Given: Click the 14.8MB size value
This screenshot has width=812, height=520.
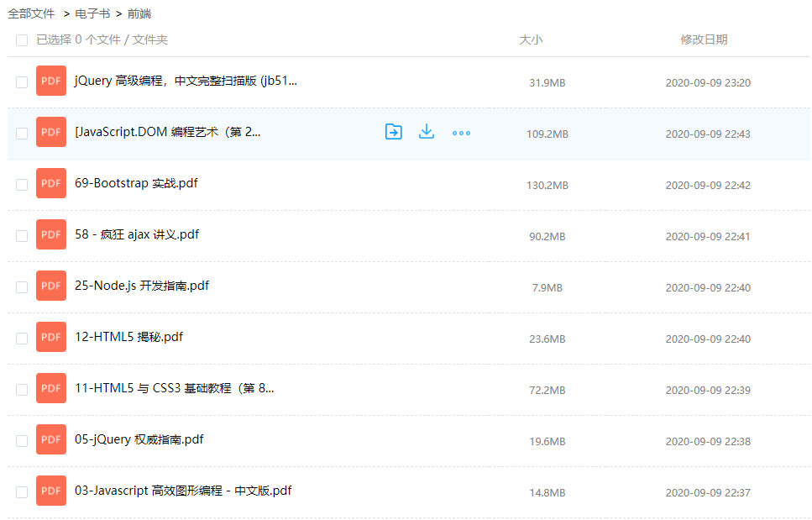Looking at the screenshot, I should 547,493.
